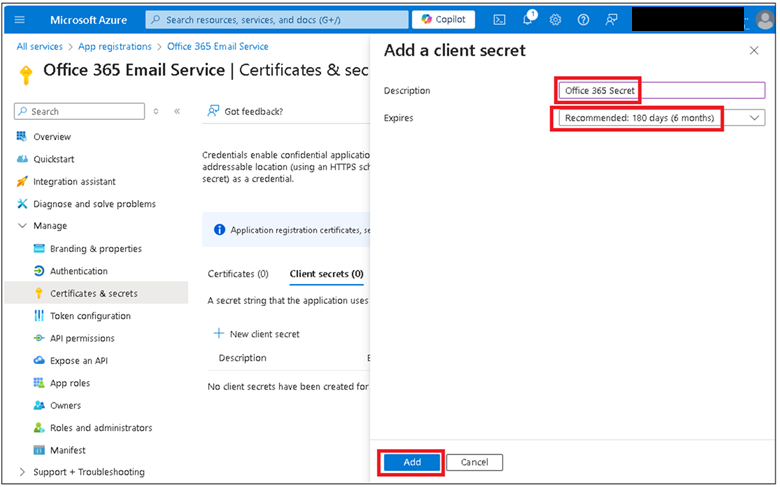Click the Cancel button
780x487 pixels.
475,462
